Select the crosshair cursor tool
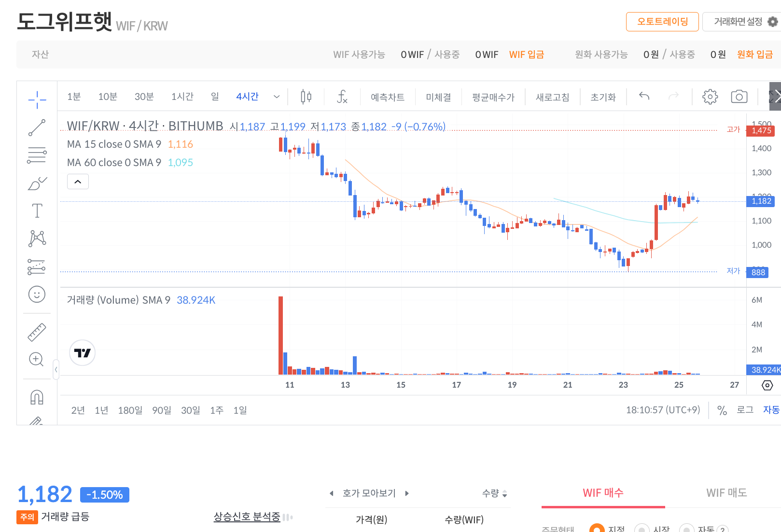781x532 pixels. click(x=37, y=100)
